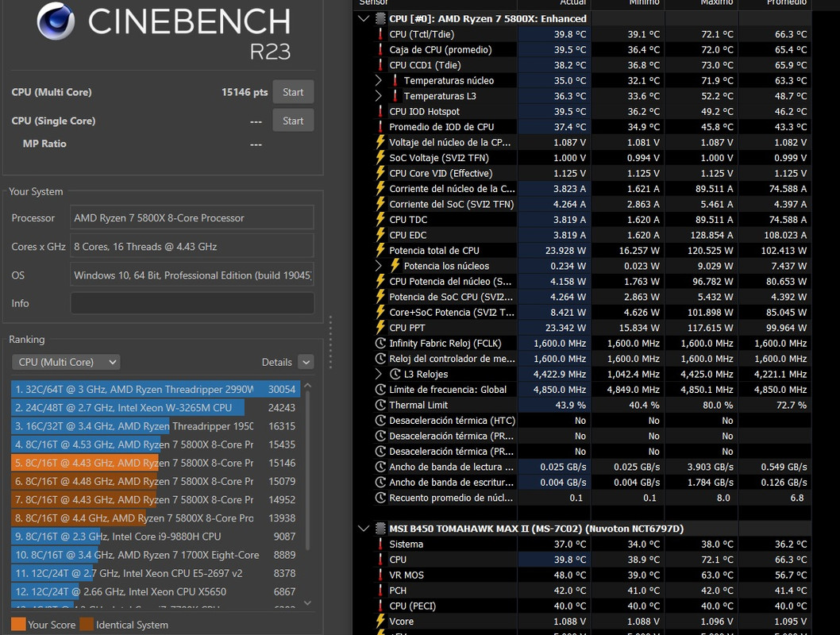Collapse the MSI B450 TOMAHAWK MAX II group
The height and width of the screenshot is (635, 840).
pyautogui.click(x=364, y=529)
